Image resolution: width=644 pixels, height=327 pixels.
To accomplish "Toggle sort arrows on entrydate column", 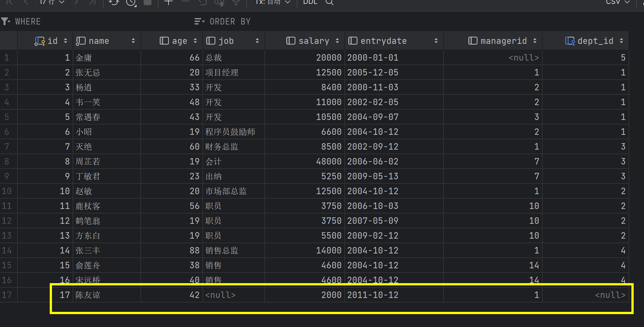I will pyautogui.click(x=436, y=41).
